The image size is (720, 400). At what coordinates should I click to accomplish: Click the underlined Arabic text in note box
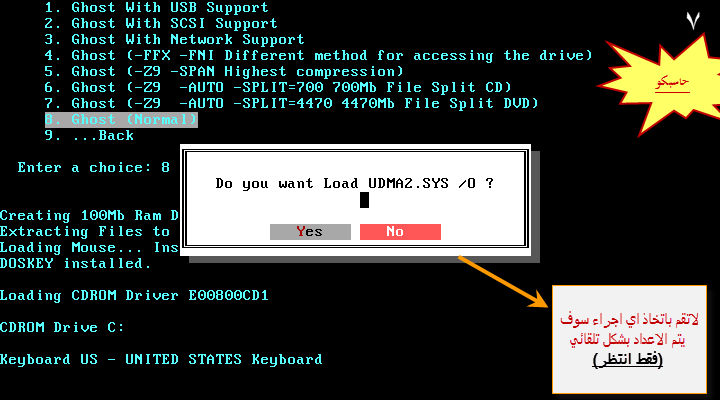coord(628,359)
